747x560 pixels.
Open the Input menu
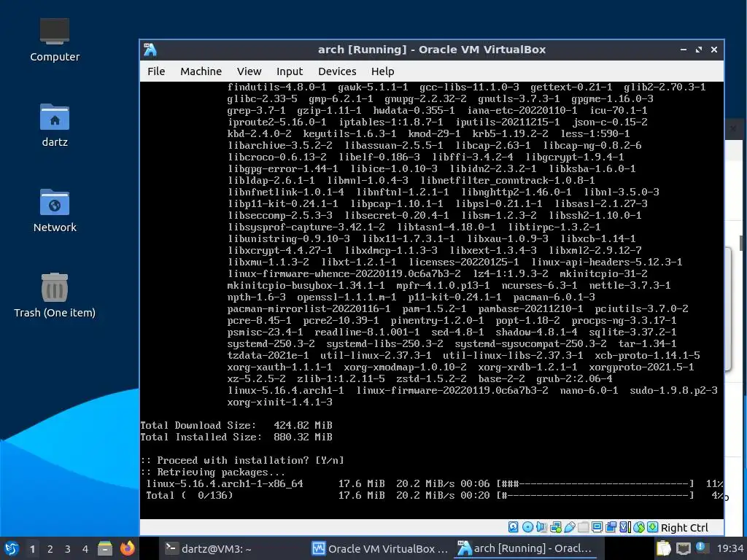(290, 71)
